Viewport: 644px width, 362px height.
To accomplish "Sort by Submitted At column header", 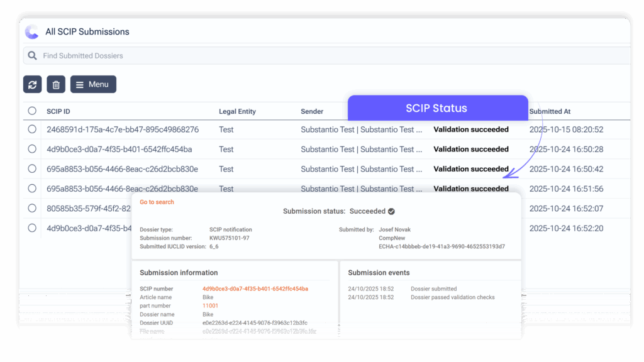I will coord(550,111).
